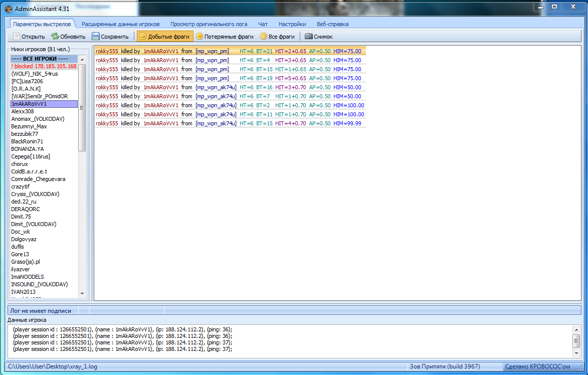
Task: Select frag row with BT=2 HIM=100.00
Action: coord(230,105)
